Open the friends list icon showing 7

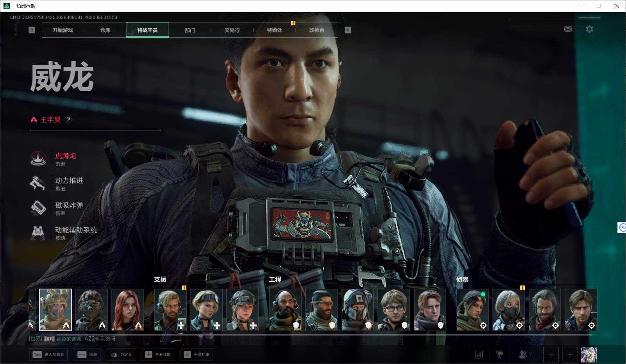coord(525,355)
